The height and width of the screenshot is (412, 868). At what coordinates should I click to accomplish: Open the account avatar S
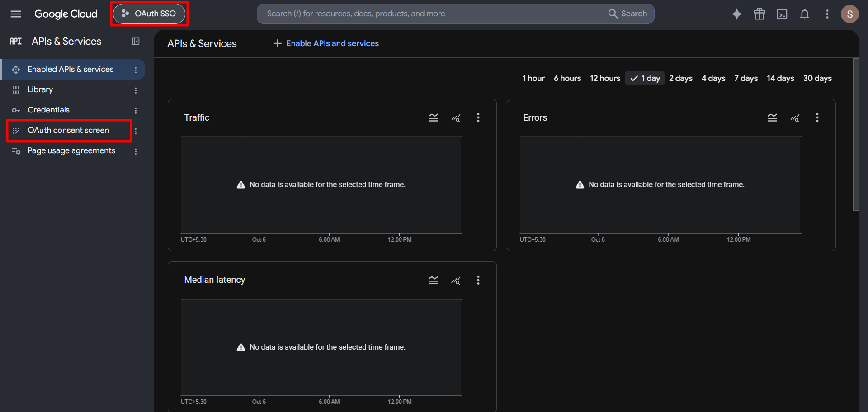(850, 14)
